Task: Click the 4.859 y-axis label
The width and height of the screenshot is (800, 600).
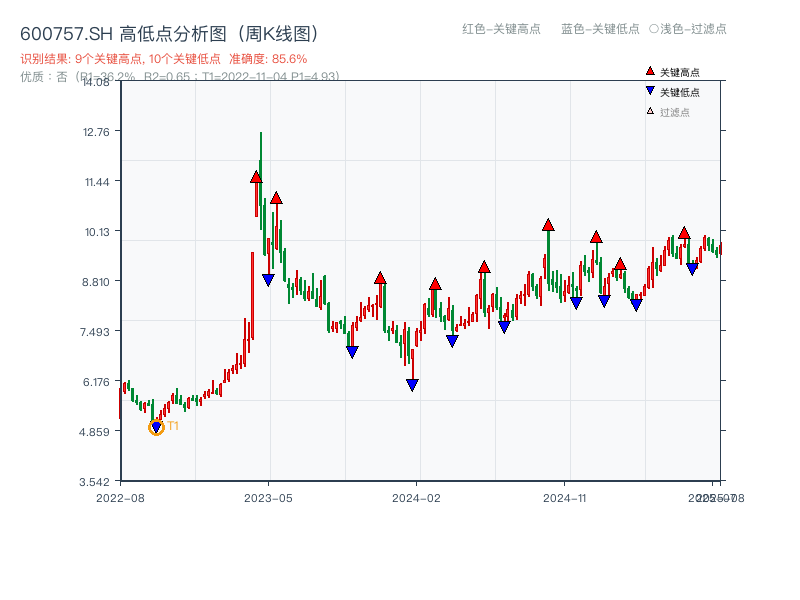Action: [94, 432]
